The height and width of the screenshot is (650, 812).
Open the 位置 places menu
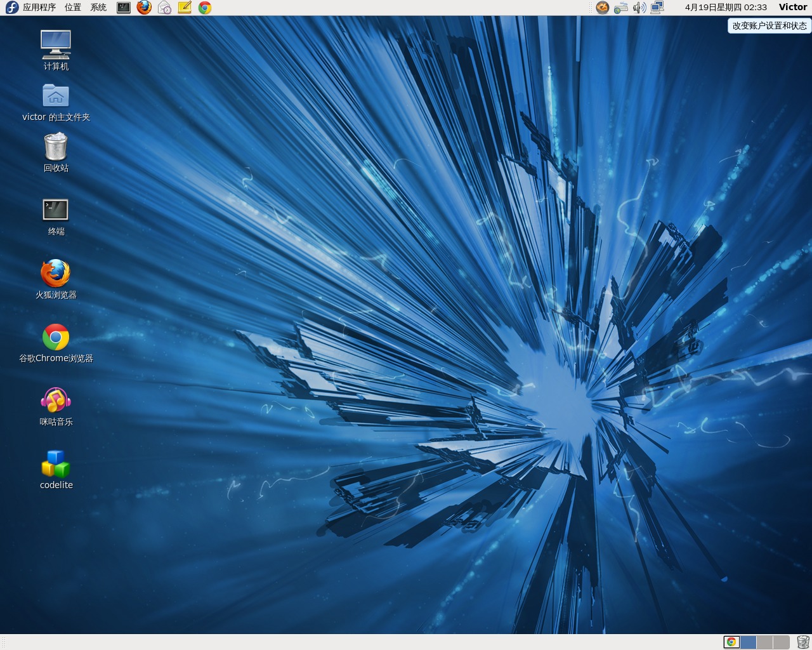coord(73,8)
